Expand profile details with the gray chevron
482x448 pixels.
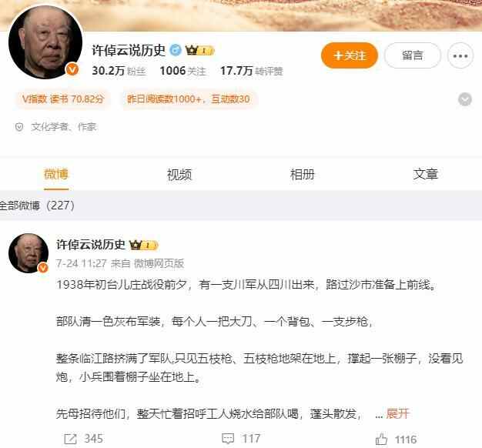465,99
